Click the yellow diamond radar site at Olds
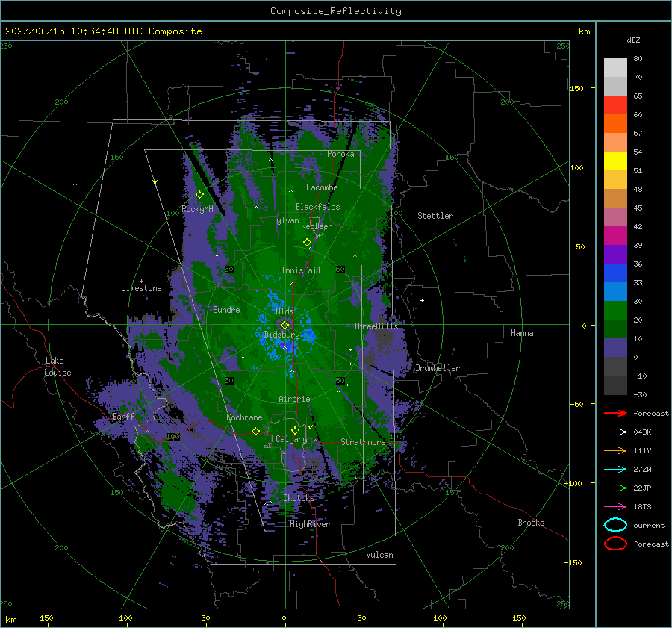The height and width of the screenshot is (628, 672). [x=284, y=326]
